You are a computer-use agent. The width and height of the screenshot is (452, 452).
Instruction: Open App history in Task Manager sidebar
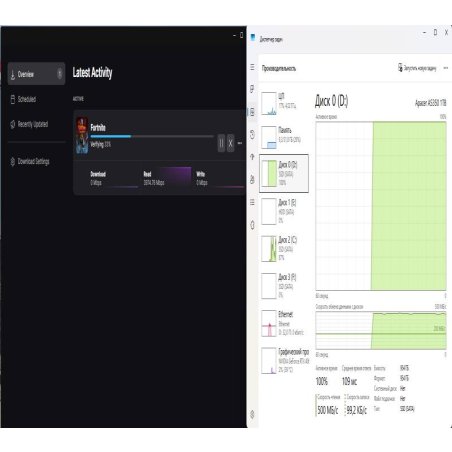(252, 135)
